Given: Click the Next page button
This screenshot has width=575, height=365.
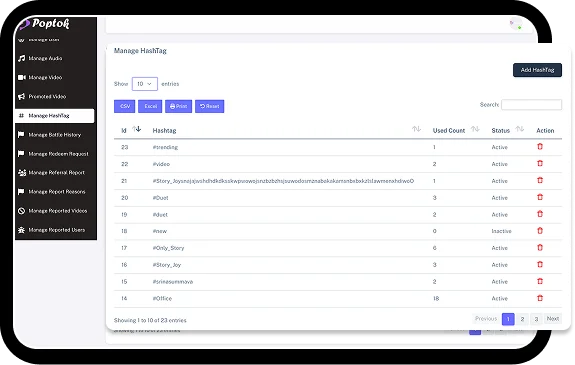Looking at the screenshot, I should click(x=553, y=319).
